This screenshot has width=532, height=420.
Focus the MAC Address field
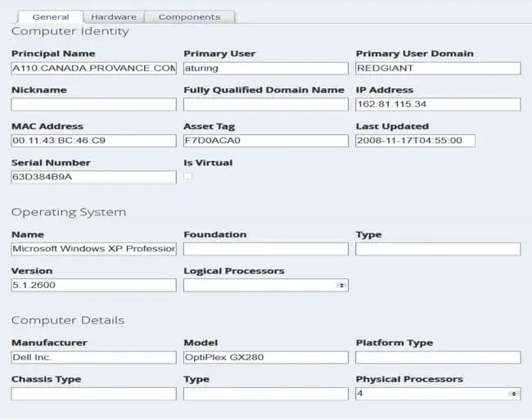[93, 141]
